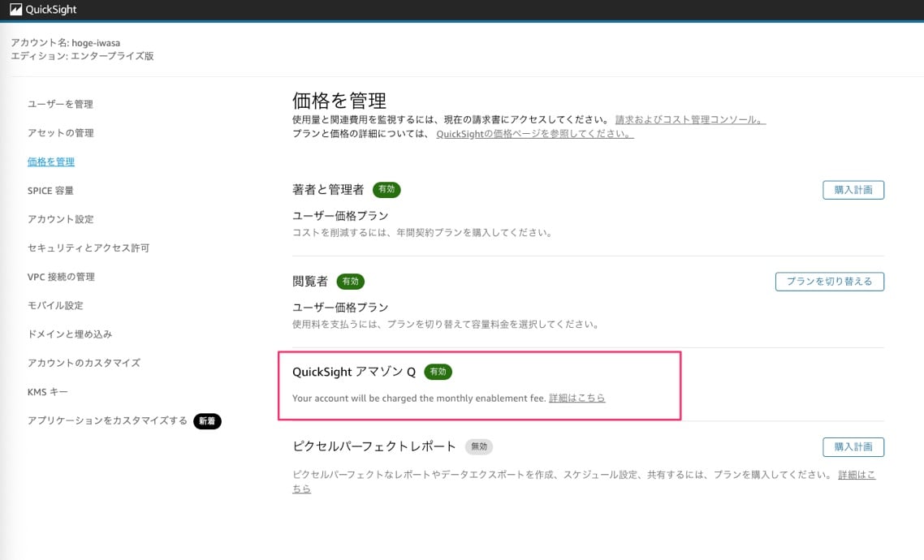Screen dimensions: 924x560
Task: Open QuickSightの価格ページ link
Action: 535,134
